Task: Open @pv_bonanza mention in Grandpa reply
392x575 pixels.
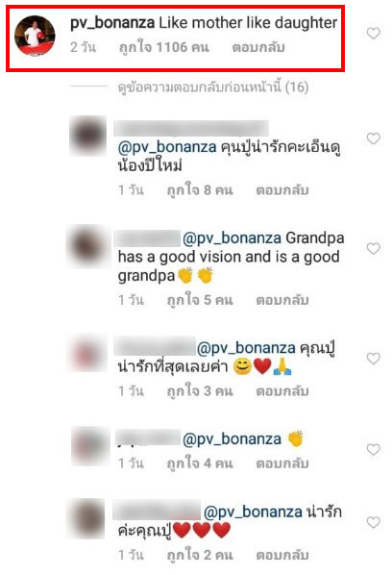Action: (232, 238)
